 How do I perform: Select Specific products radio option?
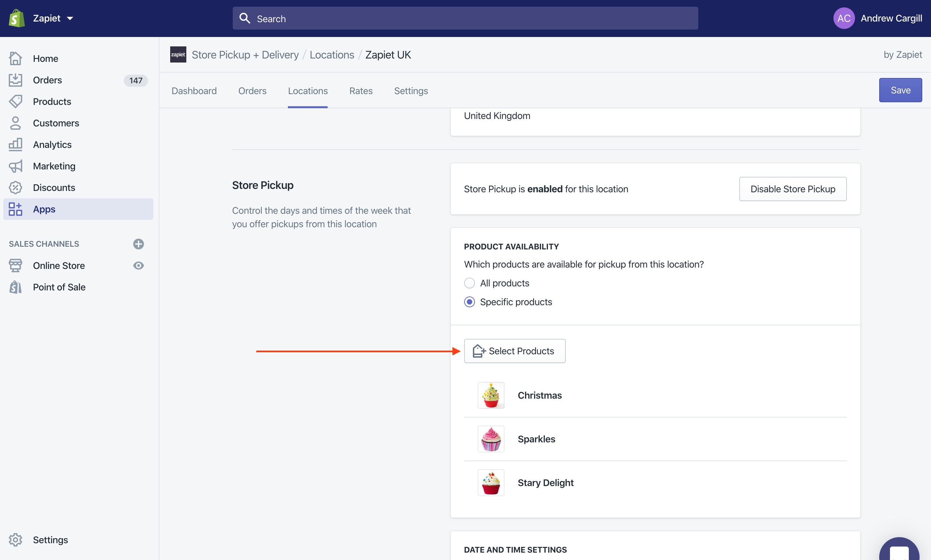pos(469,302)
